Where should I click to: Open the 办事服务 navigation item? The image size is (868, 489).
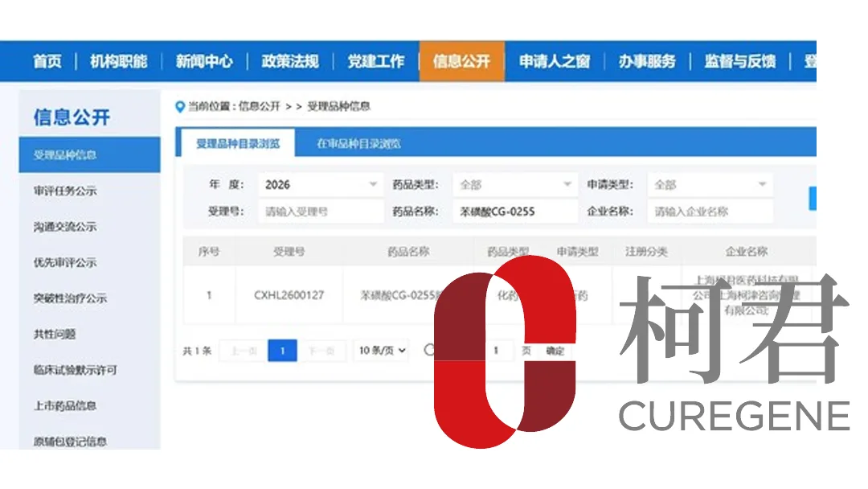pos(647,61)
